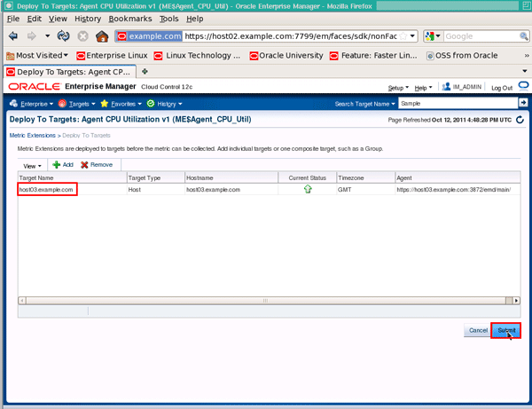The image size is (532, 409).
Task: Bookmark this page with the star icon
Action: [x=403, y=36]
